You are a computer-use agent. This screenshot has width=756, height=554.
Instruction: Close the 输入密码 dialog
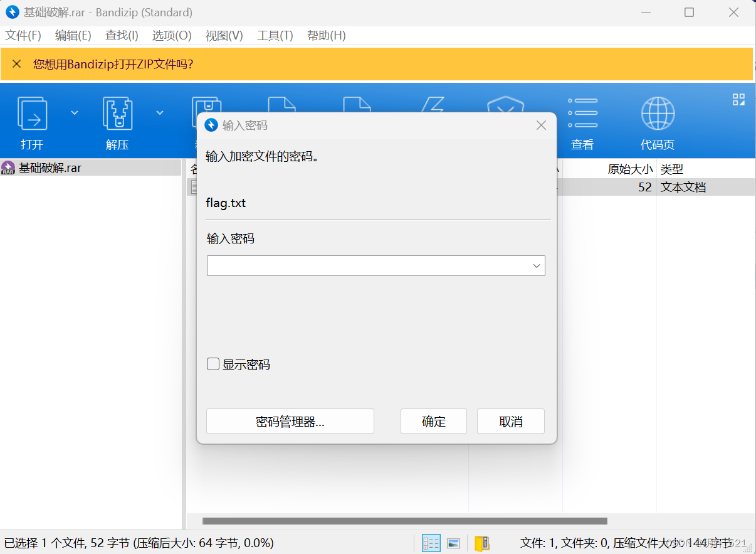[542, 125]
